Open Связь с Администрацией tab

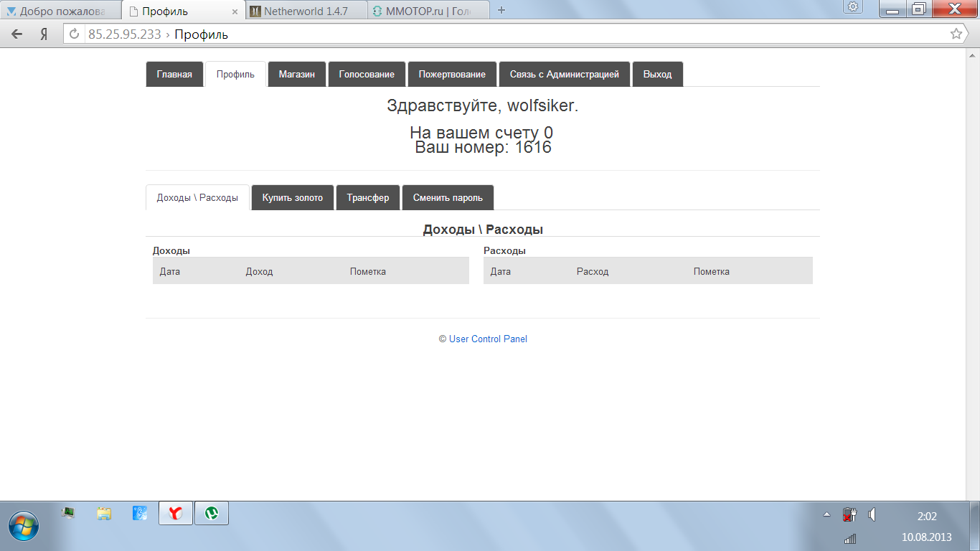coord(565,74)
